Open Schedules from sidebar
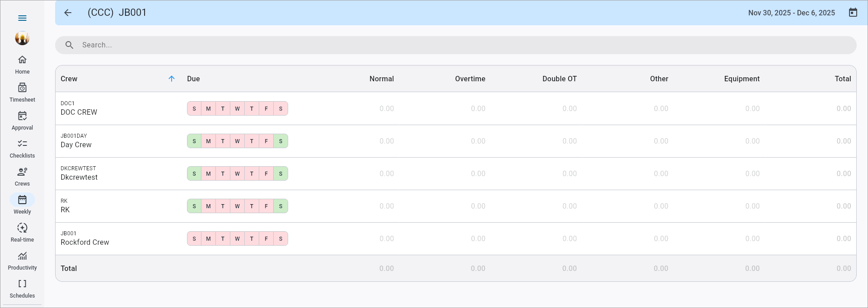 (22, 289)
